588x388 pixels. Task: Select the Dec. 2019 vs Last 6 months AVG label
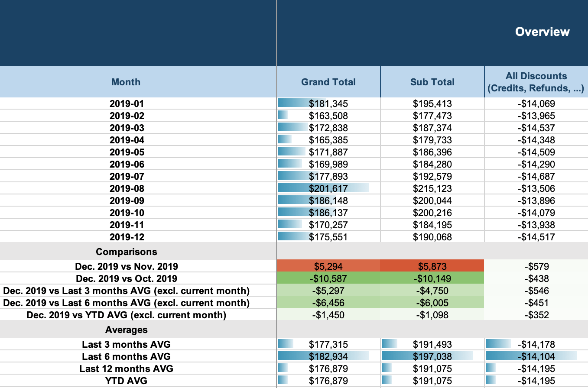(x=127, y=303)
